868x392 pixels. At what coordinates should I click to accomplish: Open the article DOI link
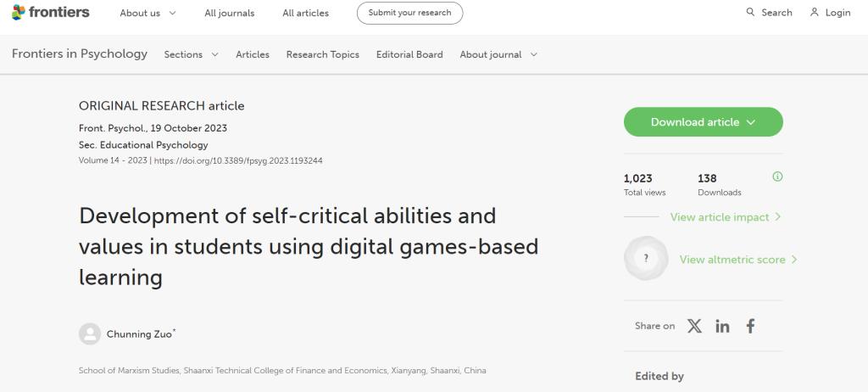point(238,160)
